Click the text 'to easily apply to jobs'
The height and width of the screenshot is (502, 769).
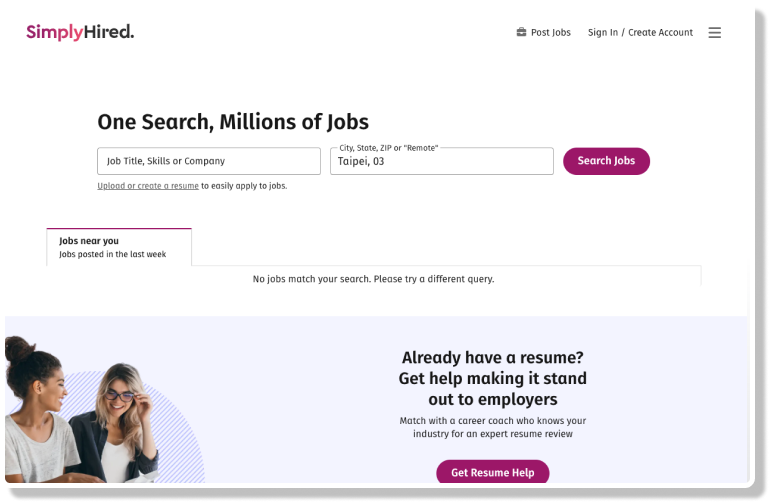click(244, 186)
